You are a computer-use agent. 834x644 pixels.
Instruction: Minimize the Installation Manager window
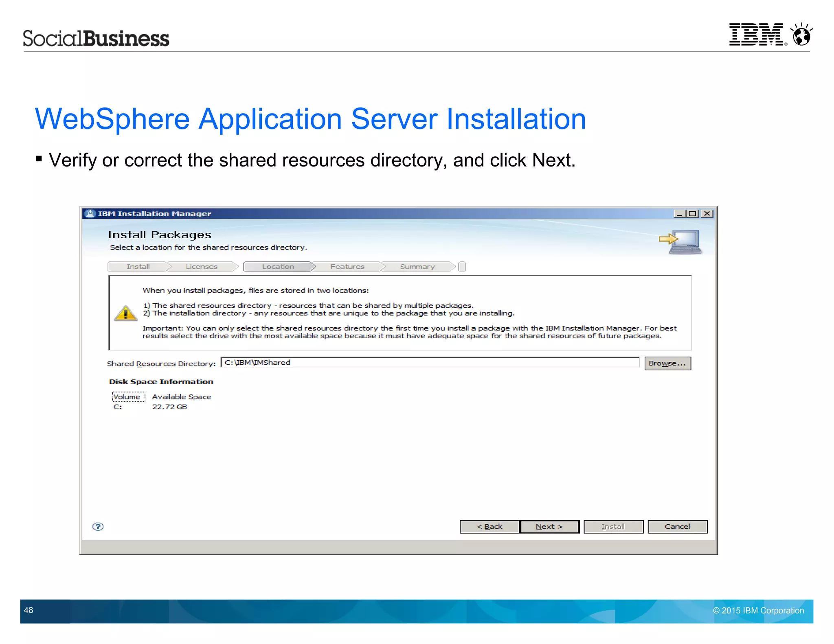click(x=679, y=213)
